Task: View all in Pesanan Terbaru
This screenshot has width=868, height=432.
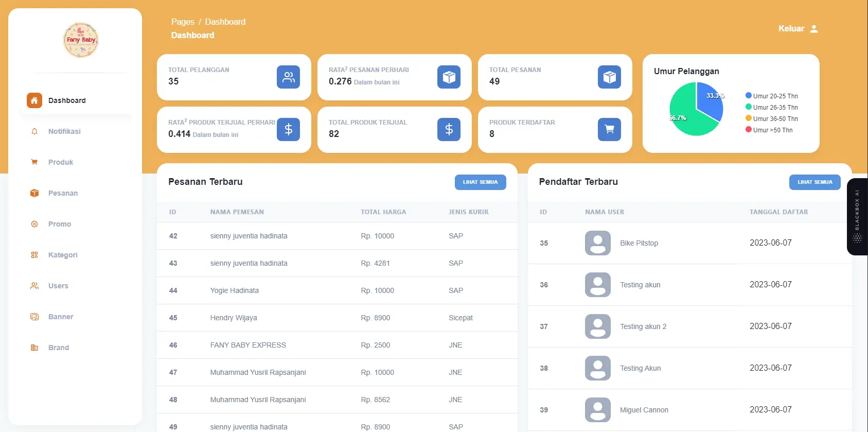Action: [480, 182]
